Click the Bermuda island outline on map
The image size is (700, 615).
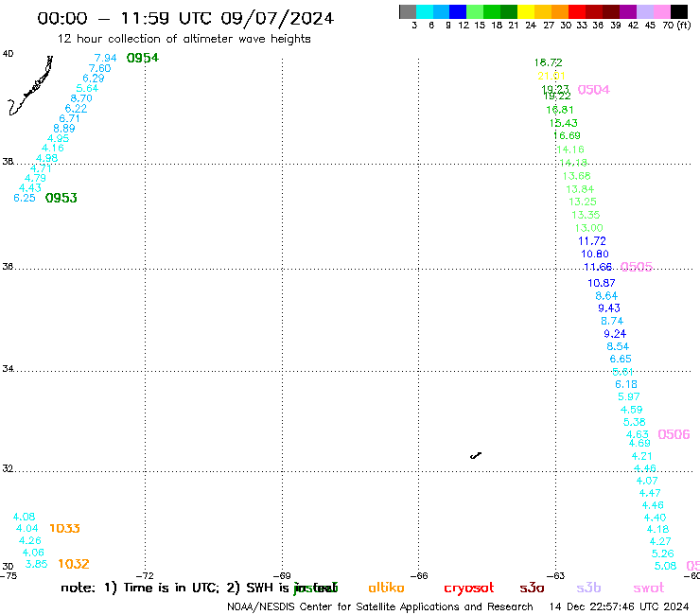pyautogui.click(x=476, y=455)
